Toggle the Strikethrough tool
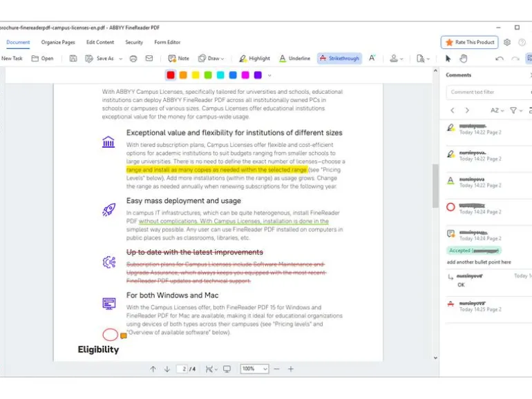The width and height of the screenshot is (532, 399). 339,58
